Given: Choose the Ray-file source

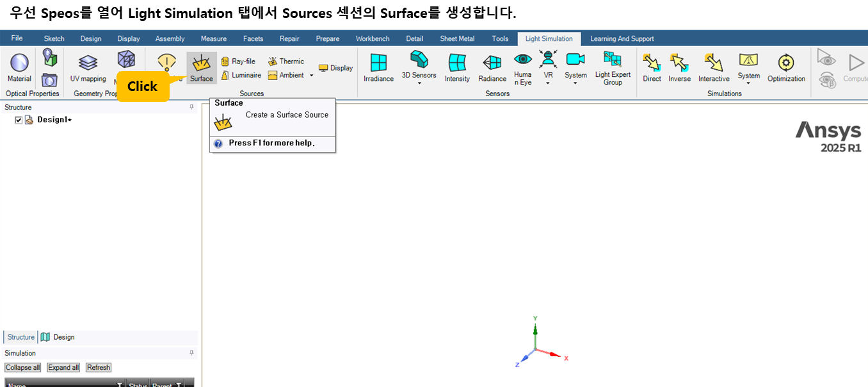Looking at the screenshot, I should pos(238,62).
